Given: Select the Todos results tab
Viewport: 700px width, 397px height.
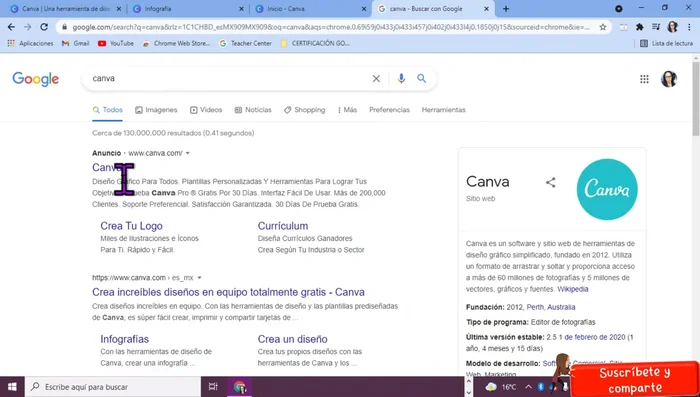Looking at the screenshot, I should [108, 110].
